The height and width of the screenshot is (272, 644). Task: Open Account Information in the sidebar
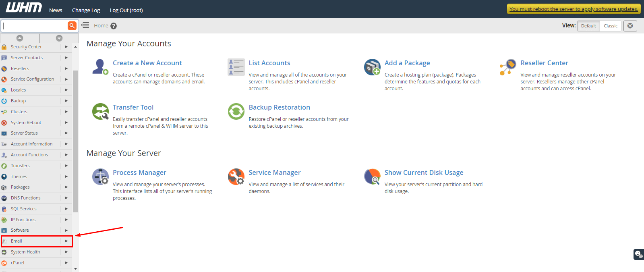point(31,144)
